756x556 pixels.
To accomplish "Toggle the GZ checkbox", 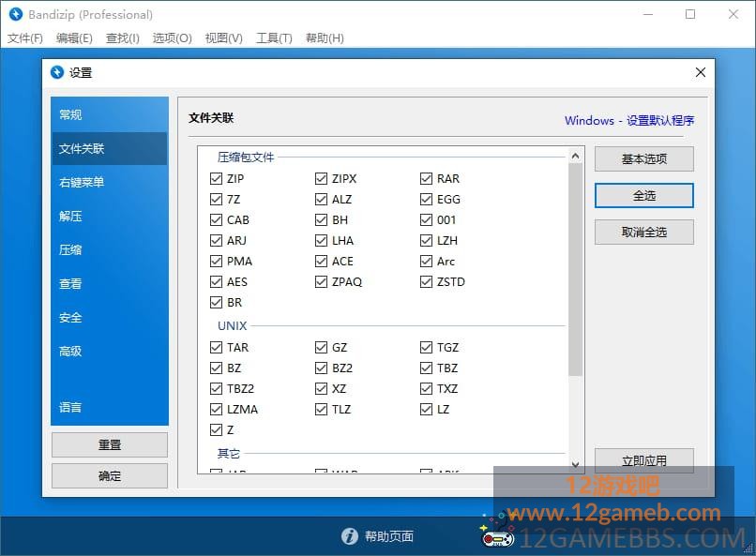I will 321,347.
